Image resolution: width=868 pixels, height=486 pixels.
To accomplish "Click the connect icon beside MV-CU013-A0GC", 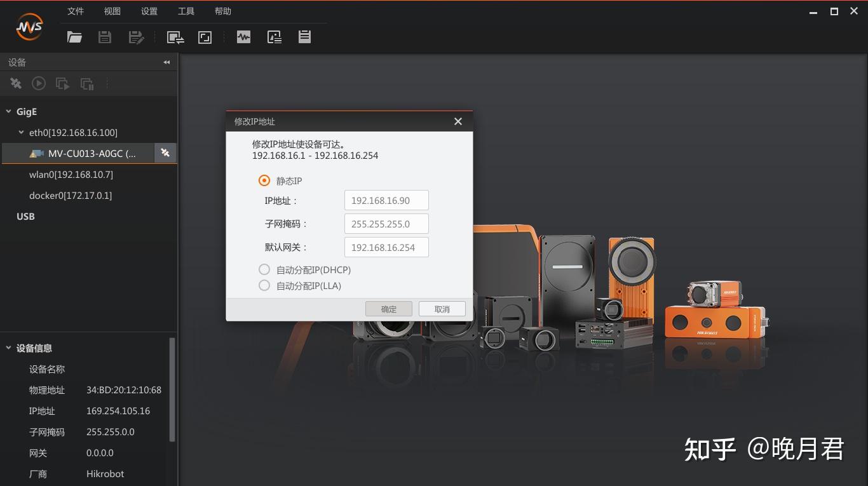I will (x=166, y=153).
